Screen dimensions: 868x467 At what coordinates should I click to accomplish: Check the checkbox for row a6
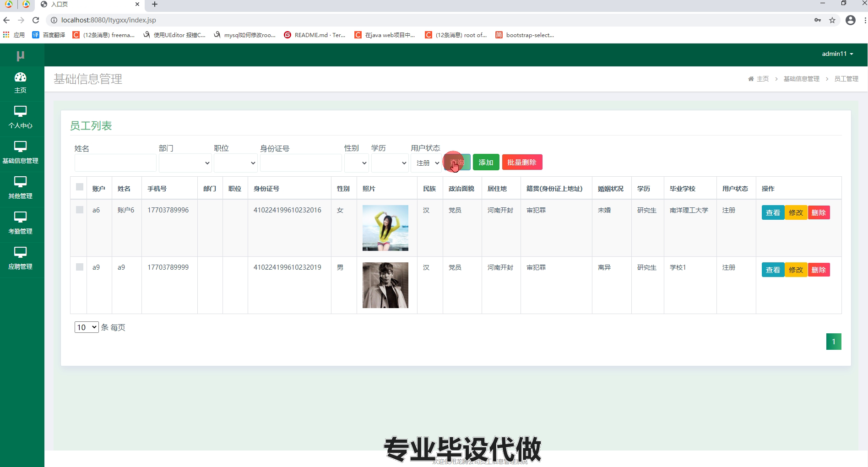click(80, 210)
